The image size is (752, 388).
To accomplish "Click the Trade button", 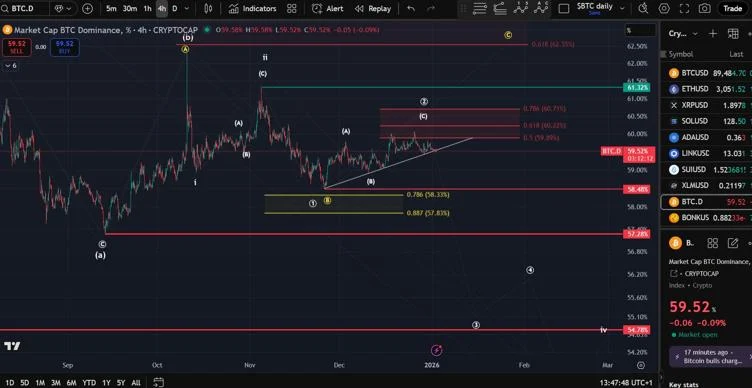I will click(732, 9).
